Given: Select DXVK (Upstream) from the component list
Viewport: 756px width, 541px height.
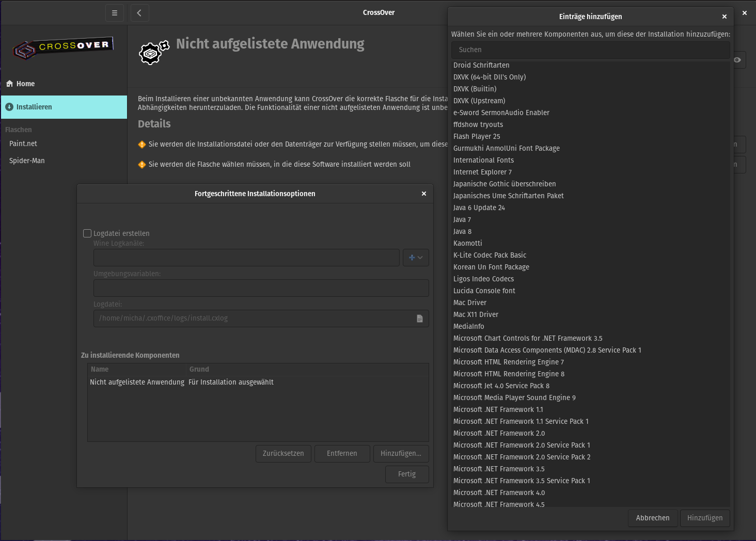Looking at the screenshot, I should click(479, 101).
